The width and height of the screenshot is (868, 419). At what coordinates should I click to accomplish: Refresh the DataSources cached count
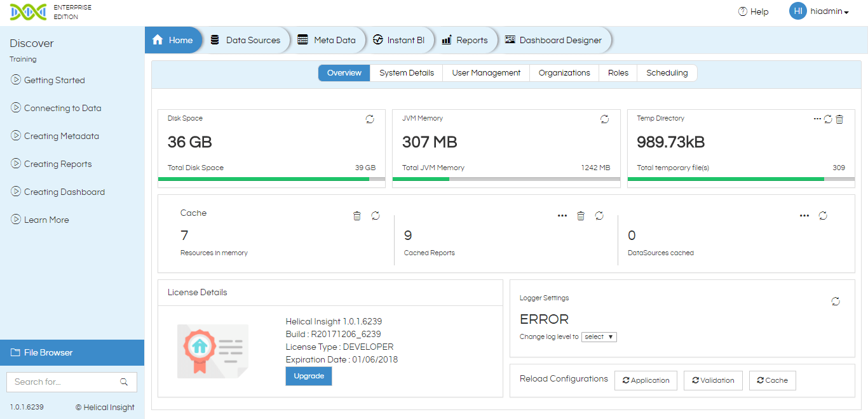pos(823,216)
